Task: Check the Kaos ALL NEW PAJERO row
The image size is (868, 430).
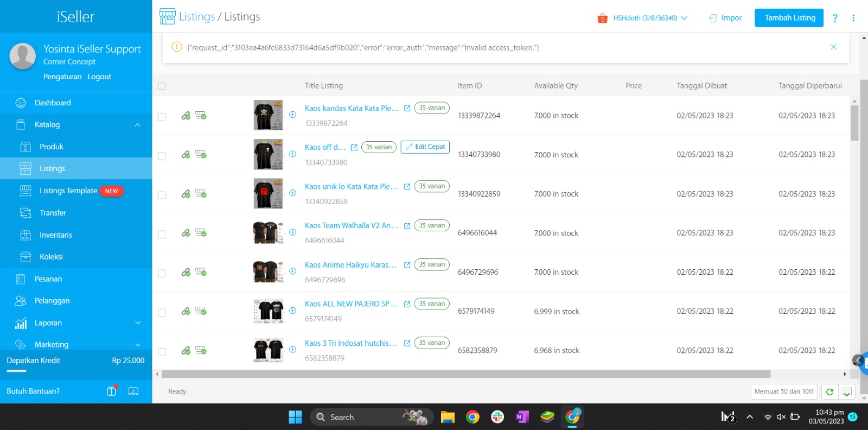Action: 162,313
